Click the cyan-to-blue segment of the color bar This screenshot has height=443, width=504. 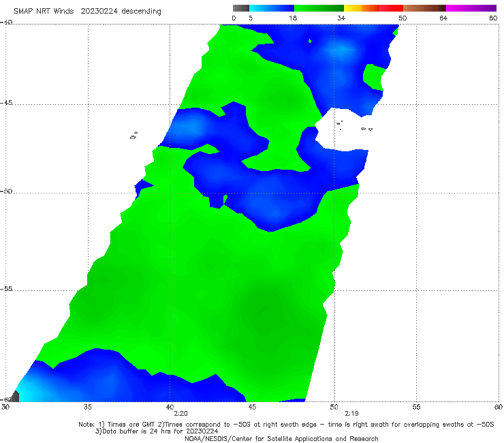tap(272, 8)
